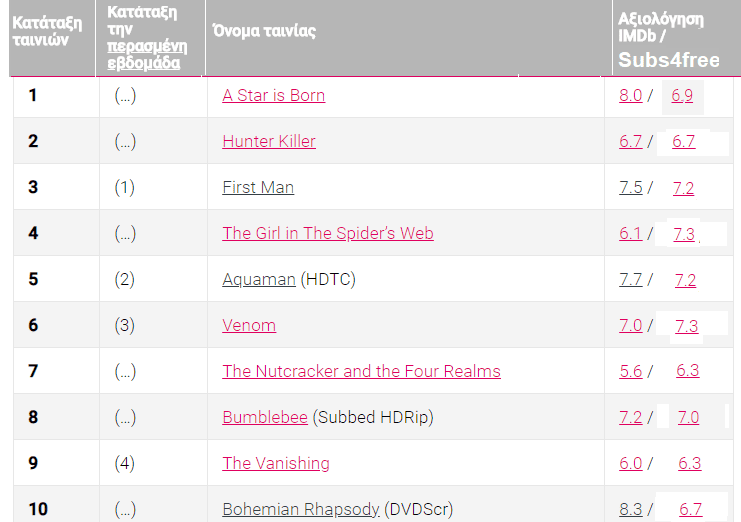Click the 'περασμένη εβδομάδα' header link

[x=144, y=55]
